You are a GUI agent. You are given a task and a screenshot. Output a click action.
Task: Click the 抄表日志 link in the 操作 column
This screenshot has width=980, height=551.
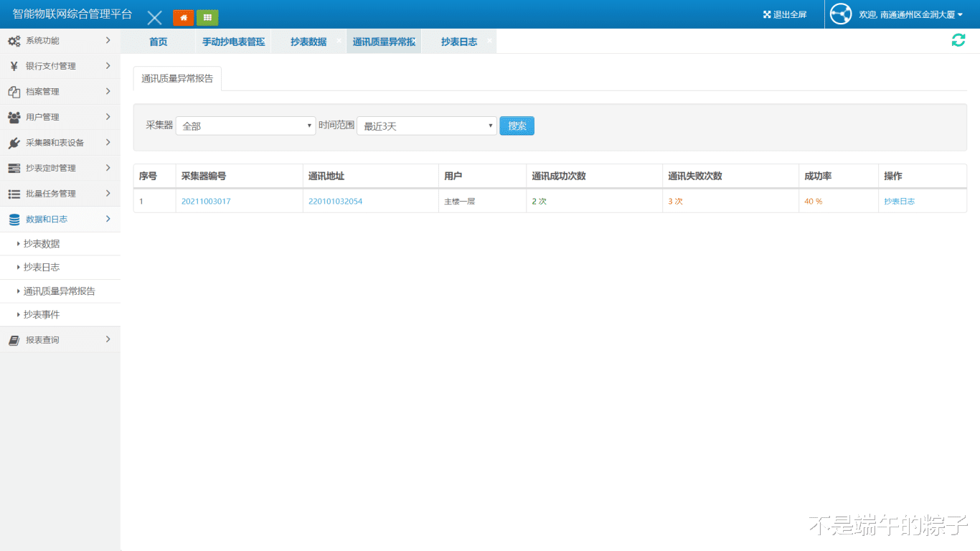click(x=900, y=202)
